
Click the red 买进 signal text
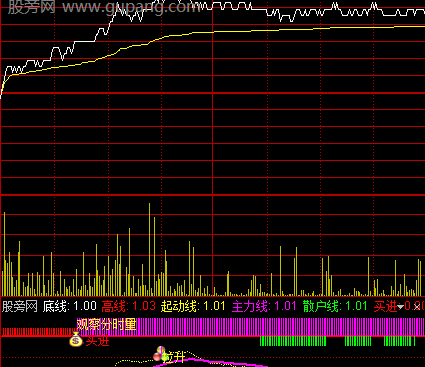(98, 341)
